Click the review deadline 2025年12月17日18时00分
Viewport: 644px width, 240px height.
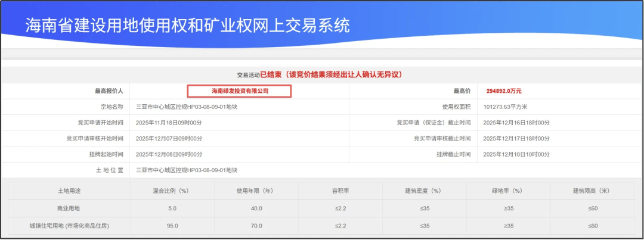click(x=516, y=138)
